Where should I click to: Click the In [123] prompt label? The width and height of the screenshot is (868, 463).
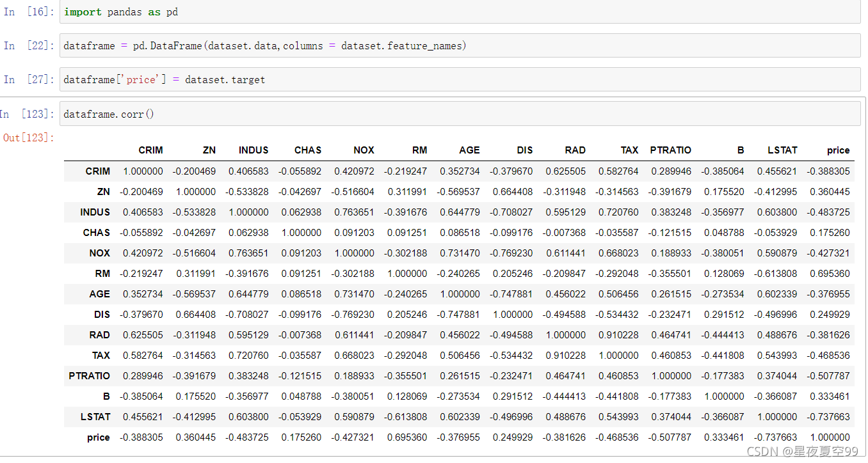(28, 114)
